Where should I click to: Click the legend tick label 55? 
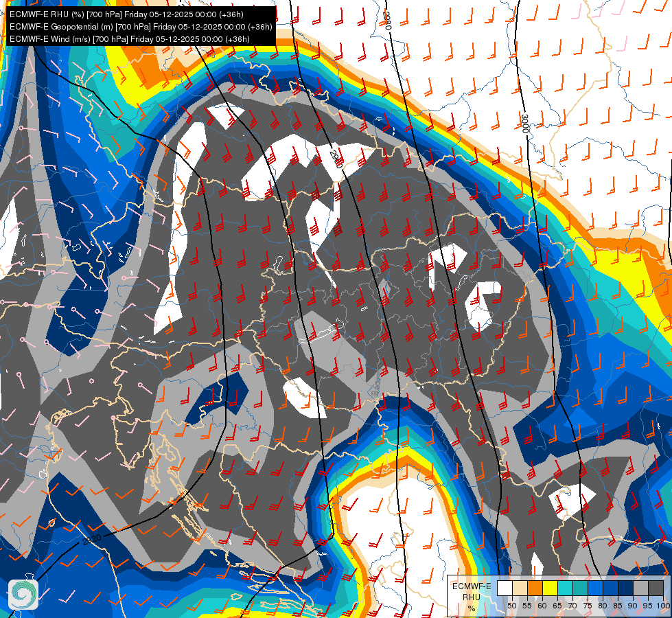pos(526,606)
